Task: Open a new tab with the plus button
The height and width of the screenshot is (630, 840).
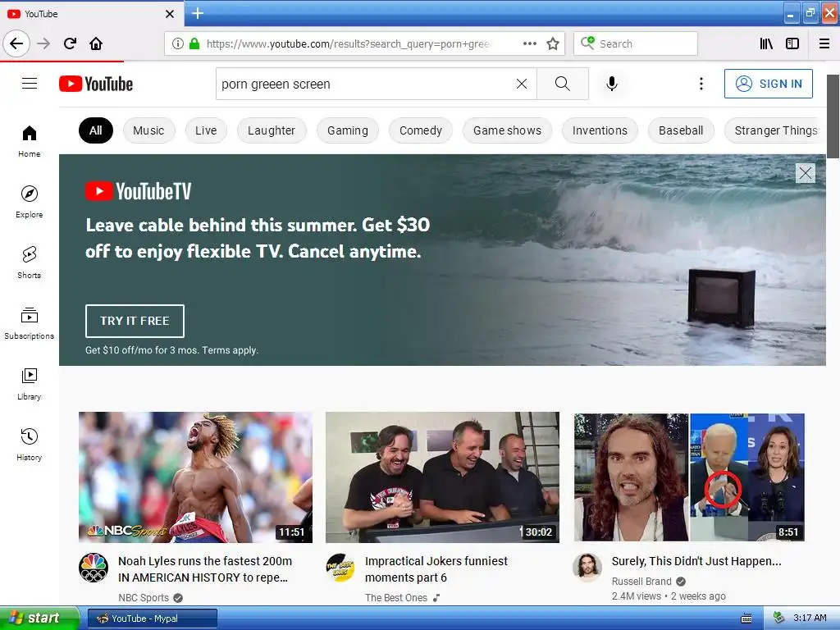Action: point(197,13)
